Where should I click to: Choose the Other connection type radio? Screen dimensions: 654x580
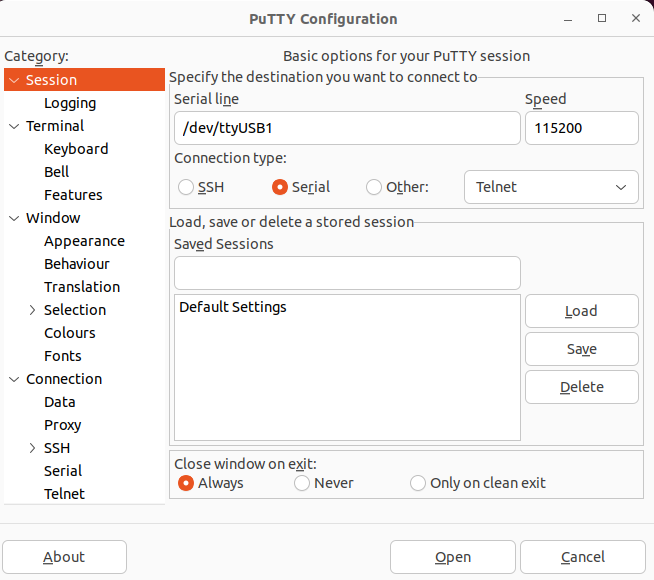pos(374,187)
